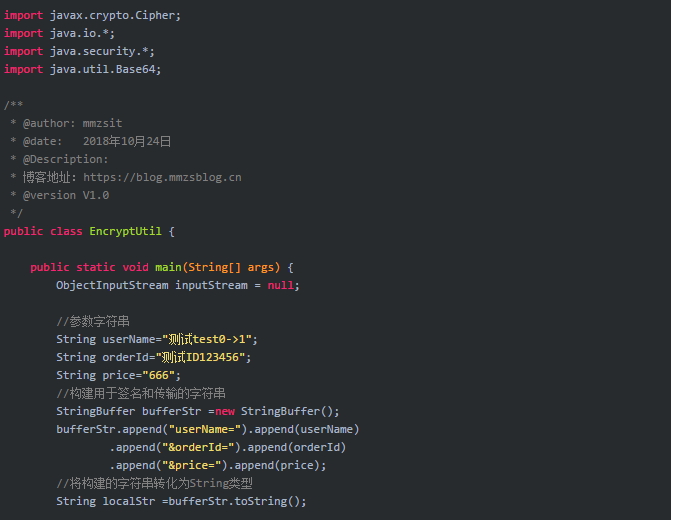This screenshot has height=520, width=674.
Task: Click the class name 'EncryptUtil'
Action: [x=126, y=232]
